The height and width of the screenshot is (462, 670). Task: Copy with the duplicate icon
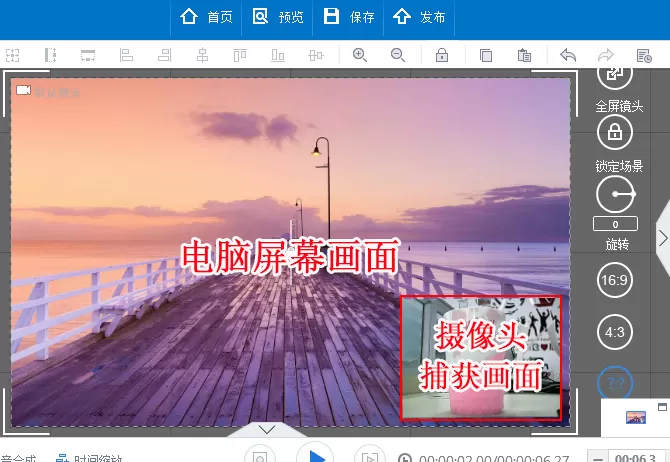coord(486,56)
